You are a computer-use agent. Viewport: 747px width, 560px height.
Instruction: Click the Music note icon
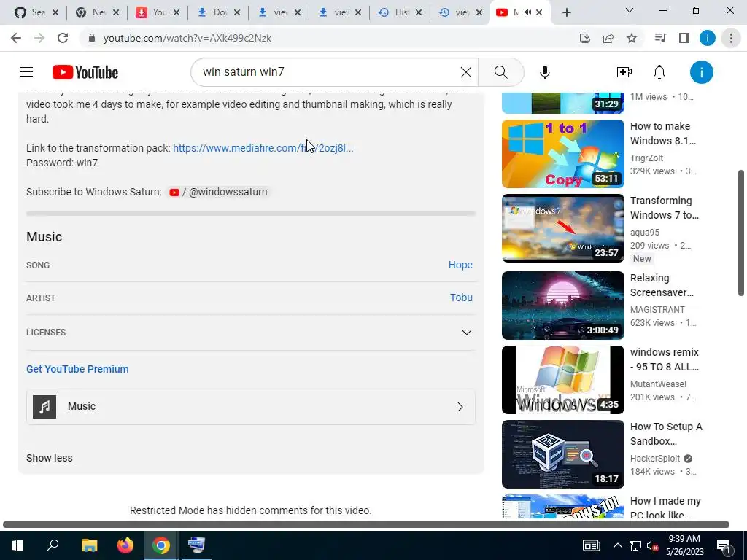[x=44, y=407]
